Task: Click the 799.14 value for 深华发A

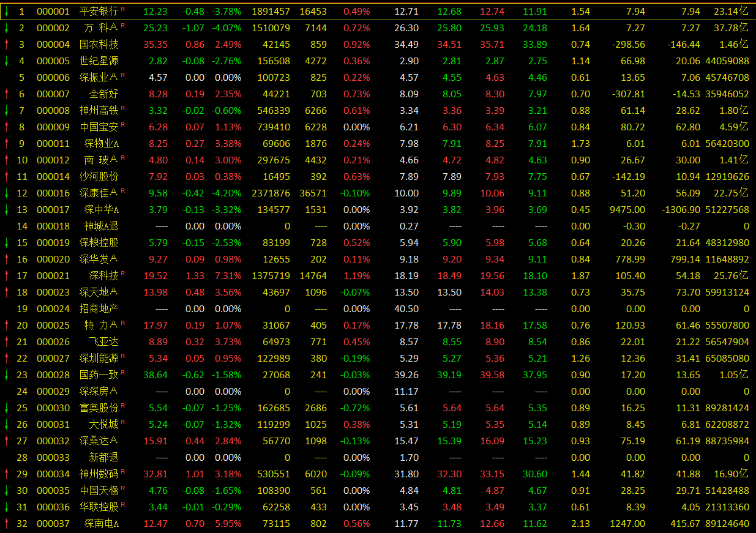Action: pos(686,259)
